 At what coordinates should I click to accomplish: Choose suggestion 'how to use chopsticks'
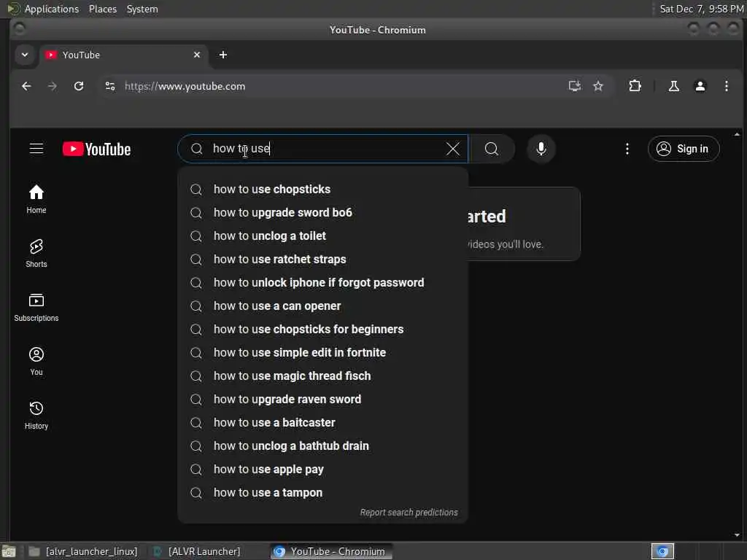322,189
